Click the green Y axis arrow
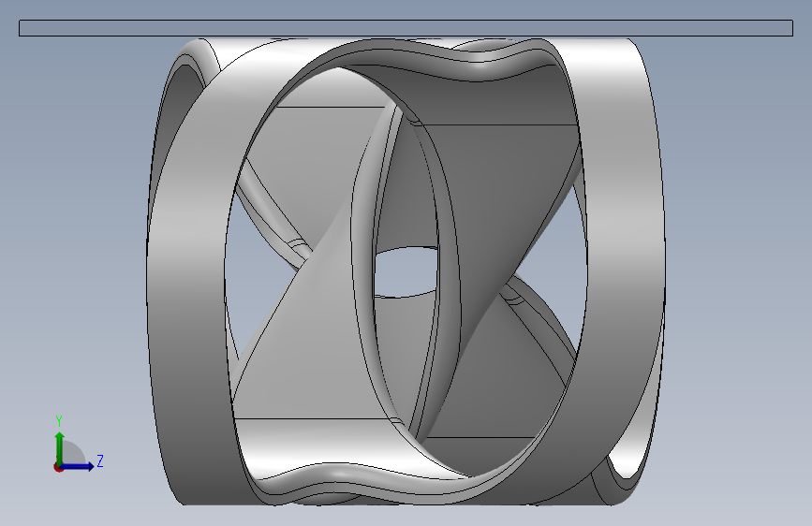Image resolution: width=812 pixels, height=526 pixels. [x=60, y=448]
